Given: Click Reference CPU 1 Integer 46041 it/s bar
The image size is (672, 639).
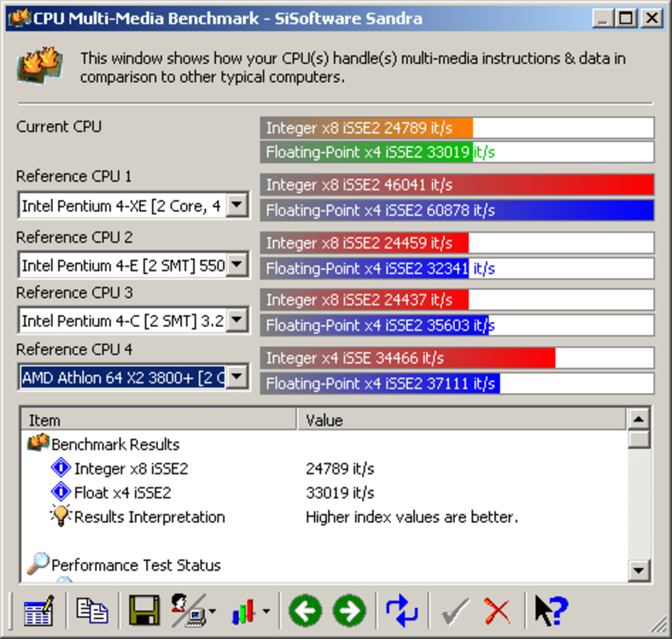Looking at the screenshot, I should [457, 185].
